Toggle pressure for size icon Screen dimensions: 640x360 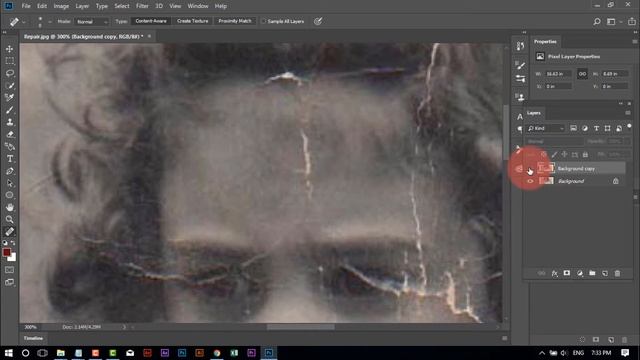coord(318,21)
